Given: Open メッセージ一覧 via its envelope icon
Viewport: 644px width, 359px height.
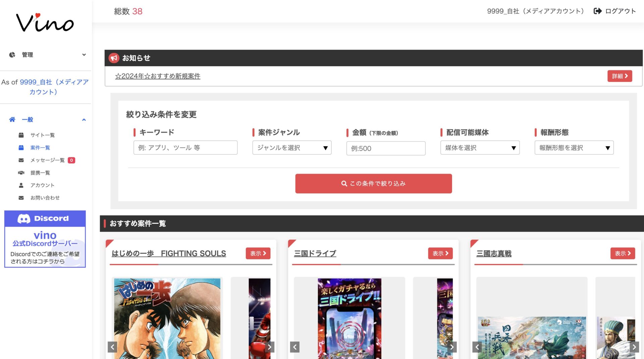Looking at the screenshot, I should [21, 160].
